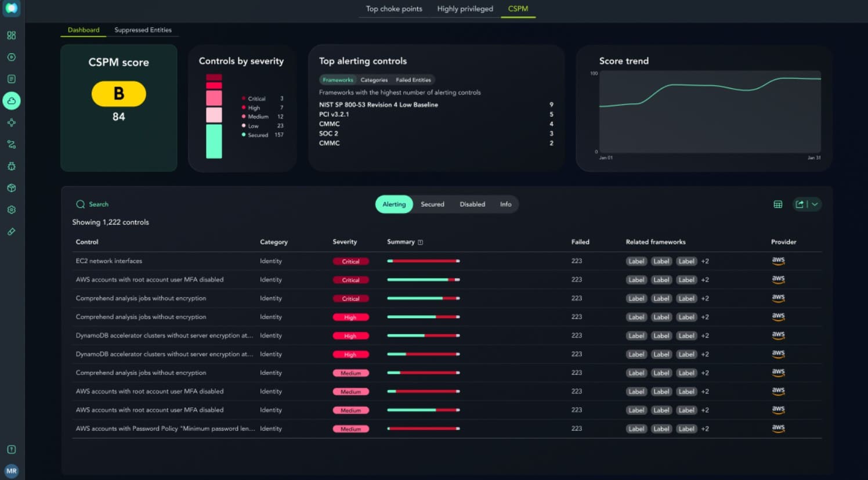The image size is (868, 480).
Task: Open the AWS Password Policy minimum password control
Action: pyautogui.click(x=165, y=429)
